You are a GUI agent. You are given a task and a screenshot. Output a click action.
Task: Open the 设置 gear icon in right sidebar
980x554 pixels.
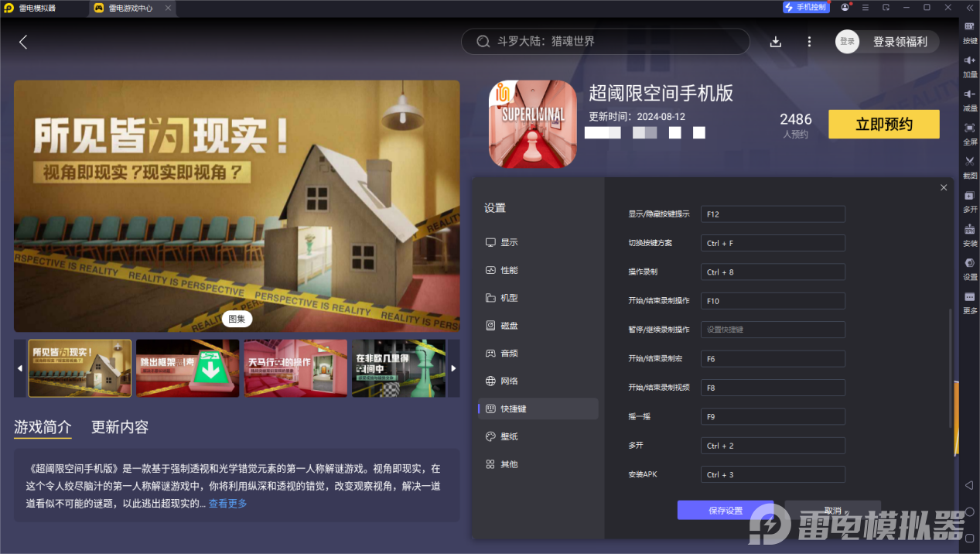tap(969, 263)
